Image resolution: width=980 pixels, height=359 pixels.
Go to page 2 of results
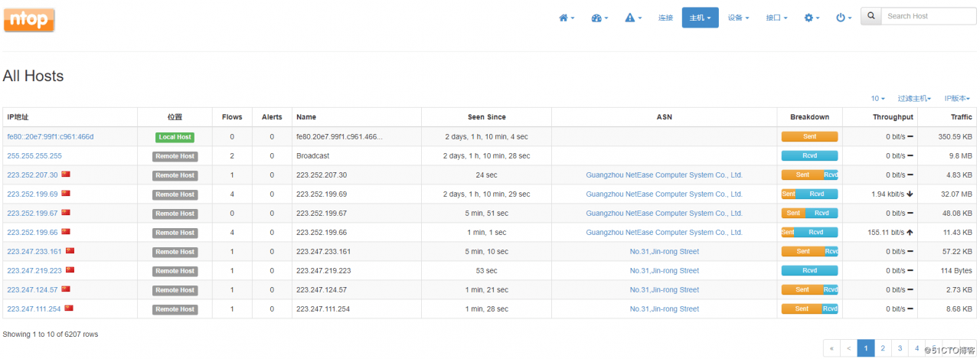[883, 348]
